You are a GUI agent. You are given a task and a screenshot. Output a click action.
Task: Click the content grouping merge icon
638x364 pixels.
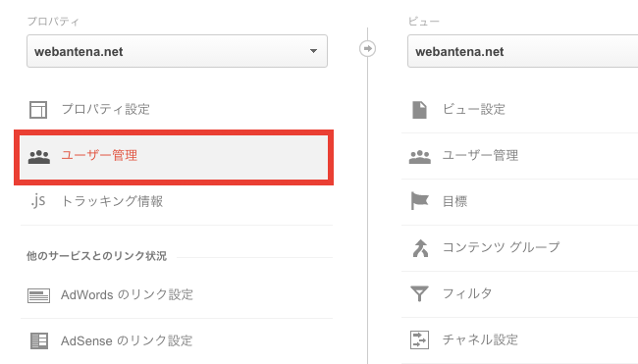click(x=420, y=248)
